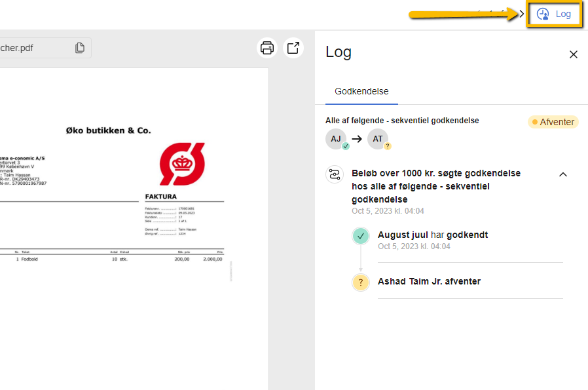
Task: Click the cher.pdf filename field
Action: pos(33,48)
